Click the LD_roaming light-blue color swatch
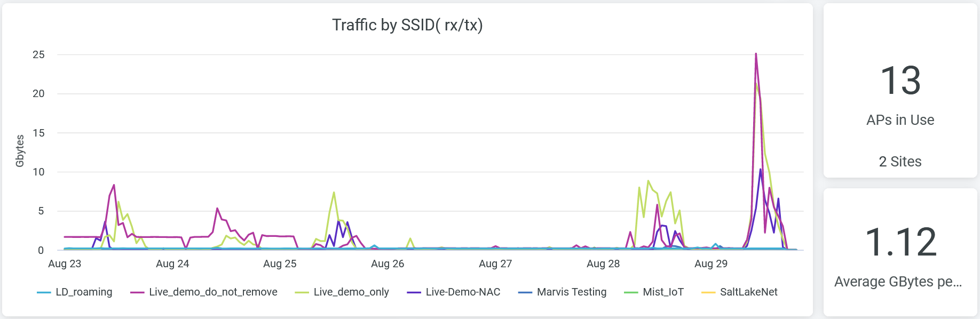The width and height of the screenshot is (980, 319). click(x=44, y=292)
